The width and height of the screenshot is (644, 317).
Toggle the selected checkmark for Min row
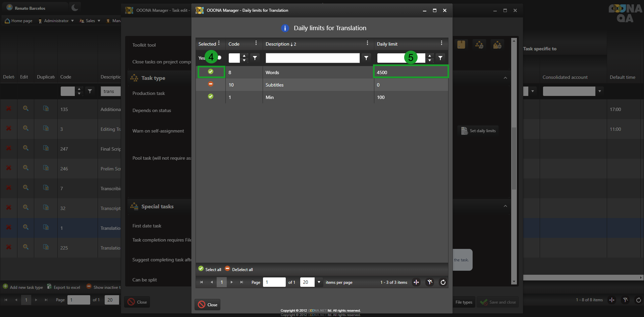[211, 97]
